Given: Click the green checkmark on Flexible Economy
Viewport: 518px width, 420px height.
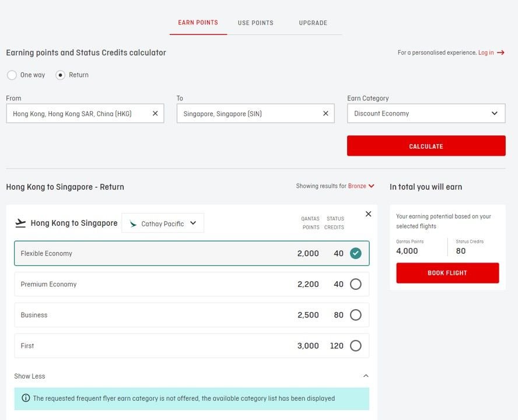Looking at the screenshot, I should [356, 253].
